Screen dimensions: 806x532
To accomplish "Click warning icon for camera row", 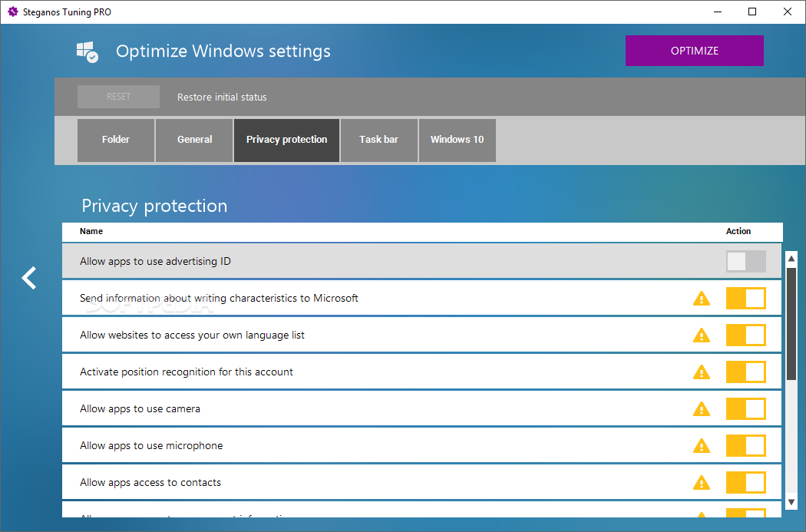I will pyautogui.click(x=701, y=409).
